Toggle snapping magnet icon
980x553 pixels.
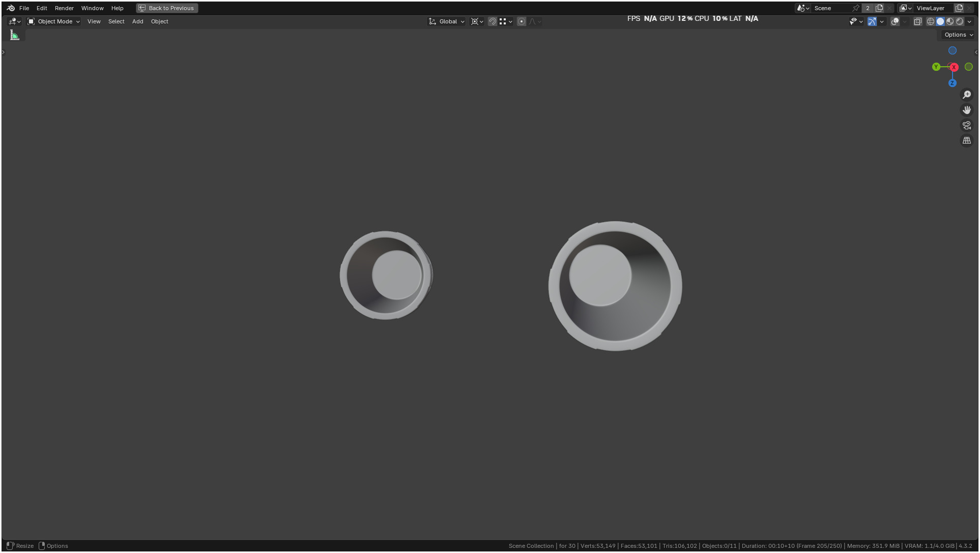492,21
